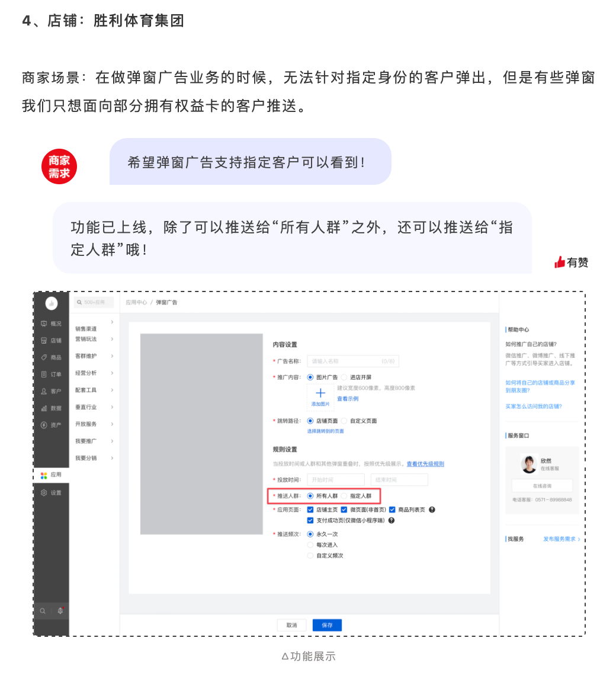This screenshot has height=673, width=616.
Task: Click the 设置 gear icon in sidebar
Action: click(x=44, y=493)
